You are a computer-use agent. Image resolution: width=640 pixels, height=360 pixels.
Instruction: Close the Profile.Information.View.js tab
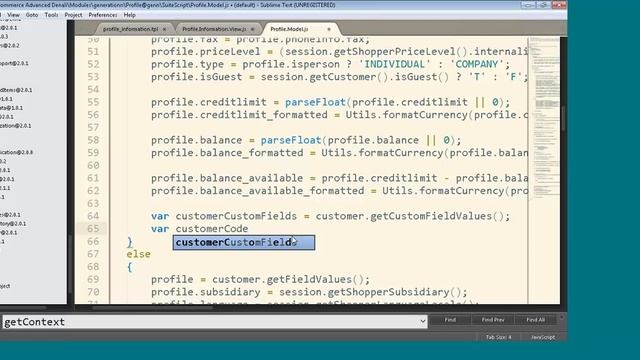[x=252, y=29]
